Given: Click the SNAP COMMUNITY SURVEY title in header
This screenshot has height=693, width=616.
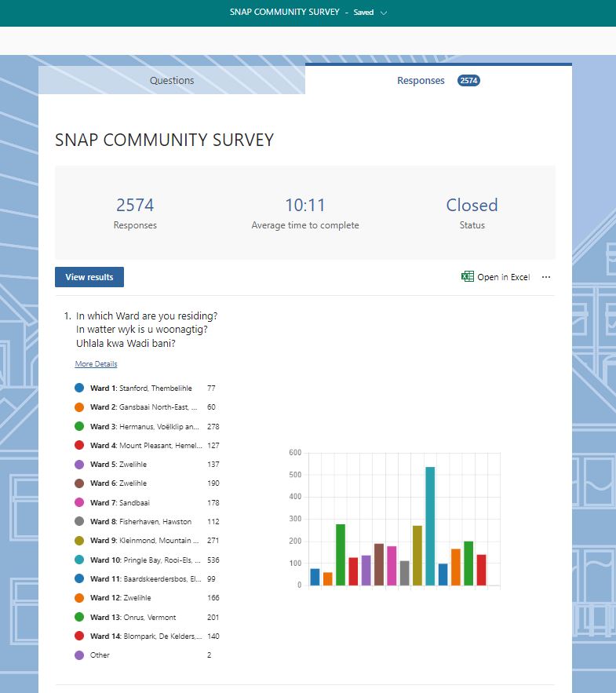Looking at the screenshot, I should [x=285, y=13].
